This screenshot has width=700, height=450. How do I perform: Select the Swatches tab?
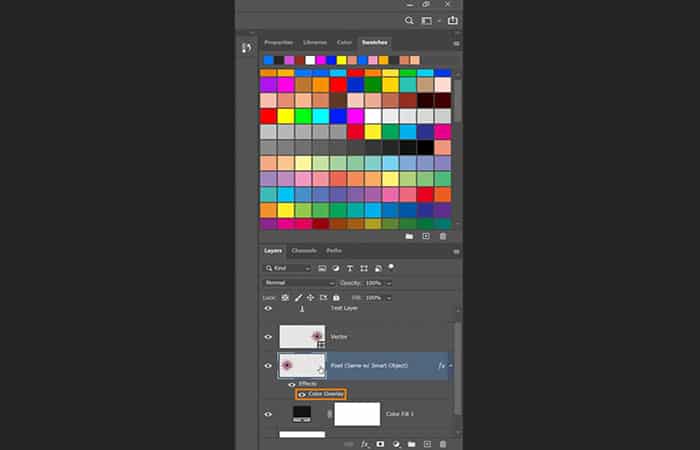tap(375, 43)
